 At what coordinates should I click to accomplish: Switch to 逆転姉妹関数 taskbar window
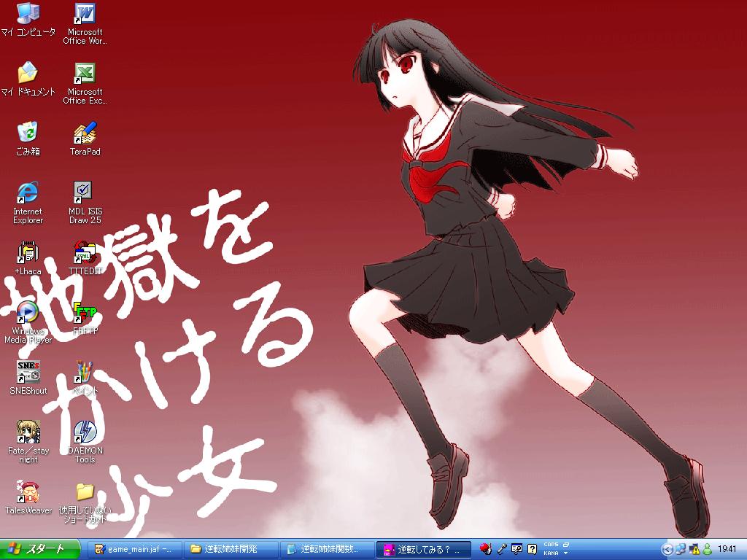coord(327,550)
